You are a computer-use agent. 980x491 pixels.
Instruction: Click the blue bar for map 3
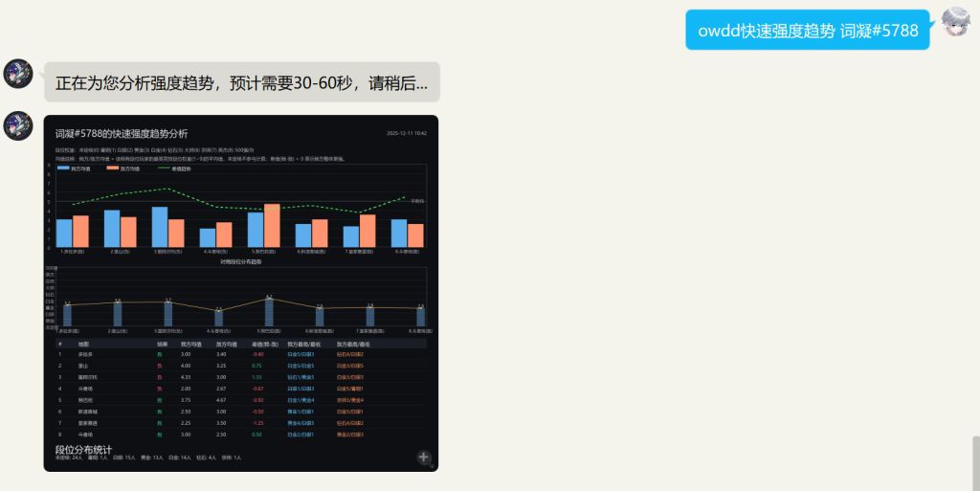tap(160, 227)
